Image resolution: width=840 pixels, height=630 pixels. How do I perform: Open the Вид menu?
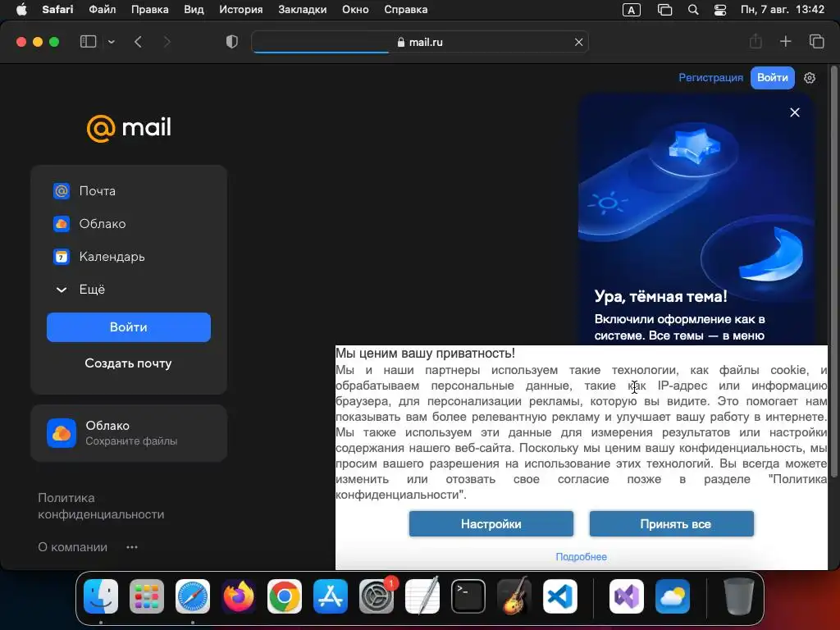[194, 10]
